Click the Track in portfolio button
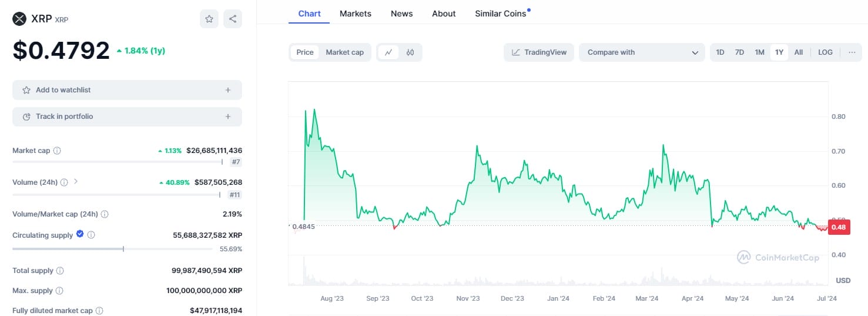Image resolution: width=868 pixels, height=316 pixels. click(127, 117)
